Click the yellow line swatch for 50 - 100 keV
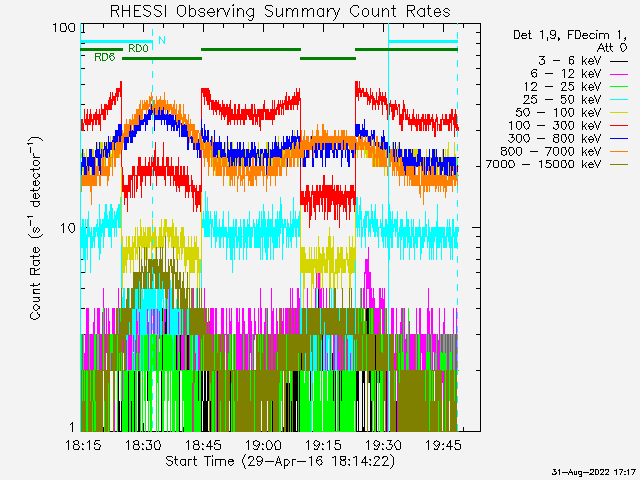The image size is (640, 480). click(x=619, y=113)
